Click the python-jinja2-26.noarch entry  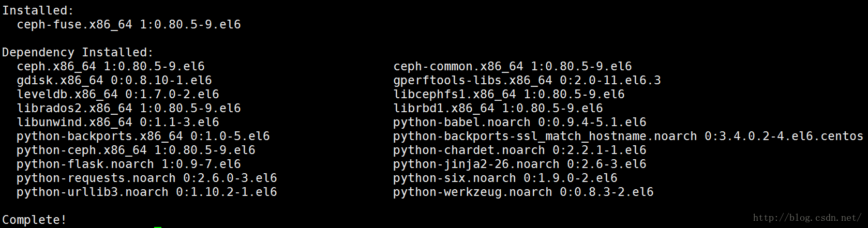520,164
